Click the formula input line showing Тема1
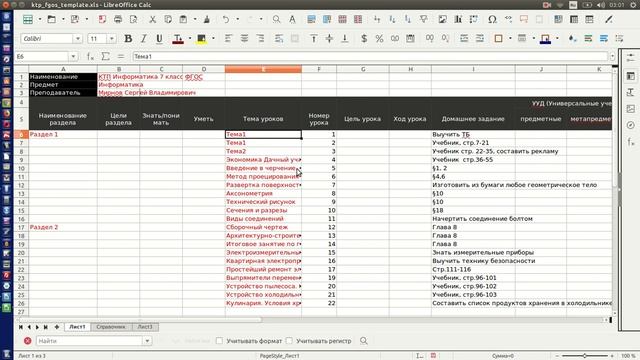 370,57
